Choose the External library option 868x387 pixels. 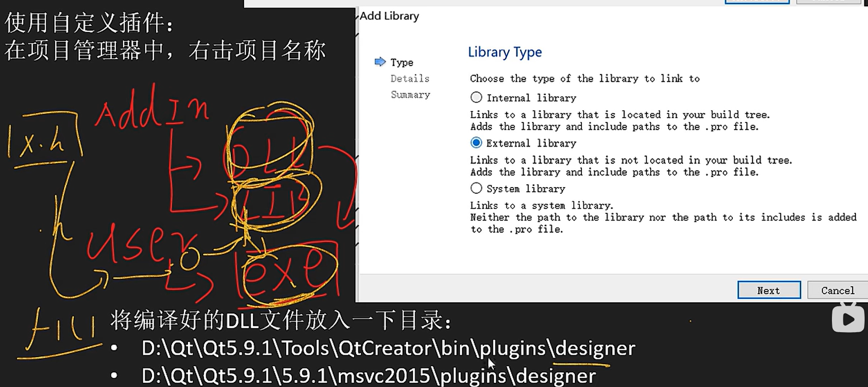click(x=476, y=143)
